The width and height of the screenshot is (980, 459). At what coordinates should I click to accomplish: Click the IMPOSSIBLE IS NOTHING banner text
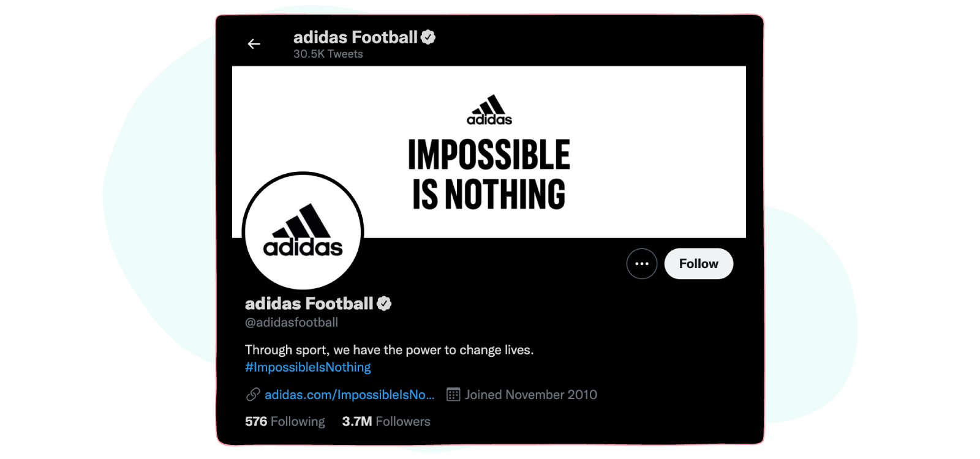pyautogui.click(x=489, y=173)
